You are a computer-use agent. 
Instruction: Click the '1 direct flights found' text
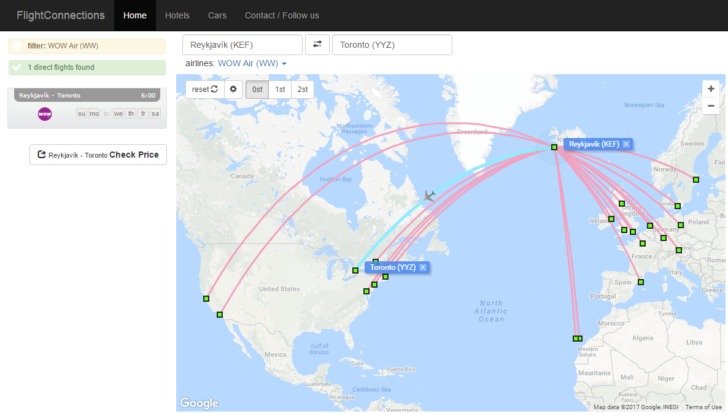pyautogui.click(x=61, y=67)
